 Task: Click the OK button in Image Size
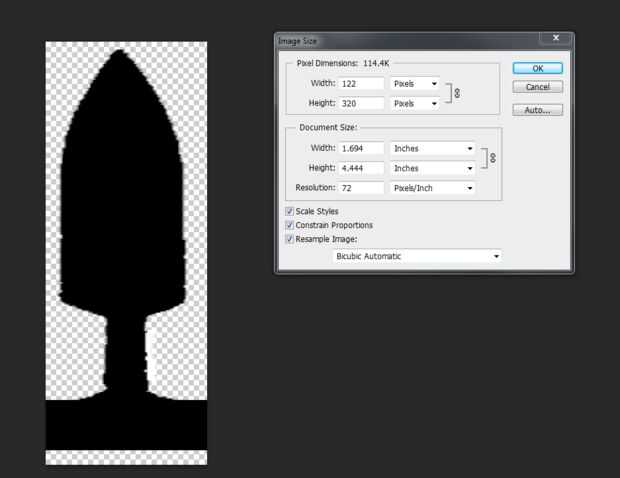click(x=537, y=68)
